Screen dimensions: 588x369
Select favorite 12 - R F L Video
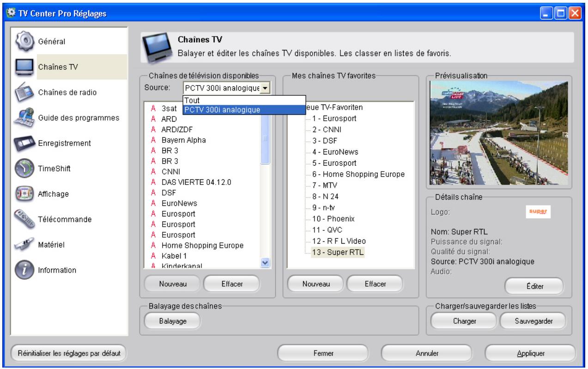[x=339, y=241]
